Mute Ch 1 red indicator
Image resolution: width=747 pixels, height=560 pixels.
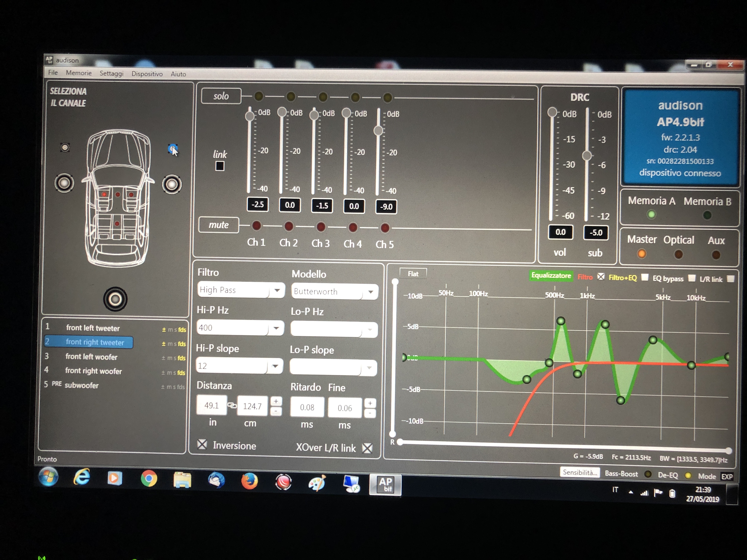[x=257, y=226]
